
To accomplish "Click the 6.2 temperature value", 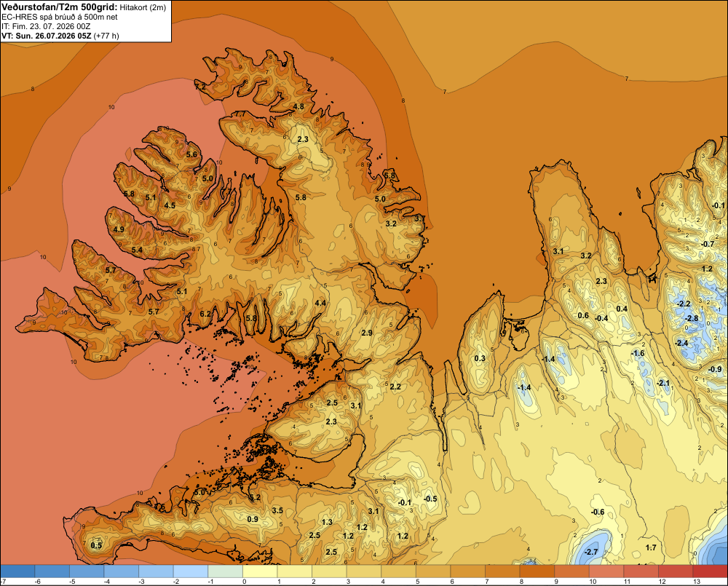I will tap(205, 314).
